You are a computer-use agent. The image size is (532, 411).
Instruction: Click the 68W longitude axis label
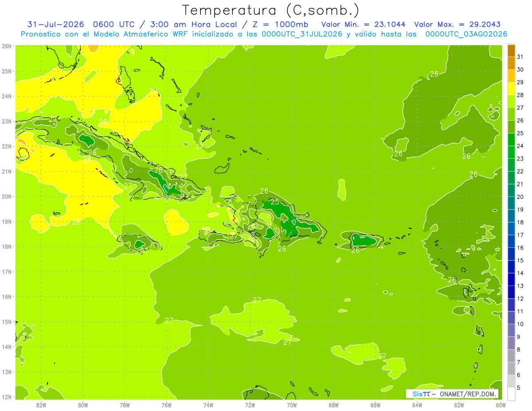click(333, 405)
